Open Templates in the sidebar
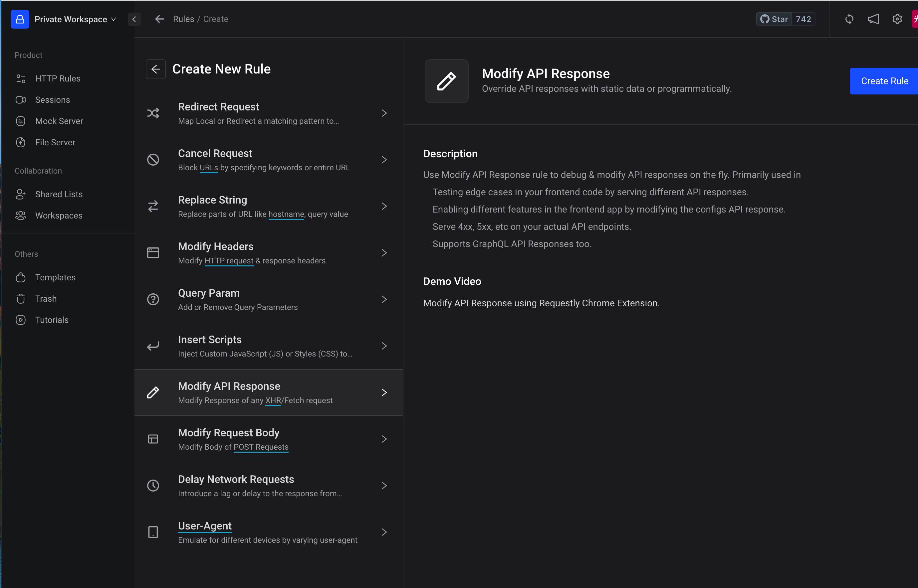The image size is (918, 588). click(55, 277)
